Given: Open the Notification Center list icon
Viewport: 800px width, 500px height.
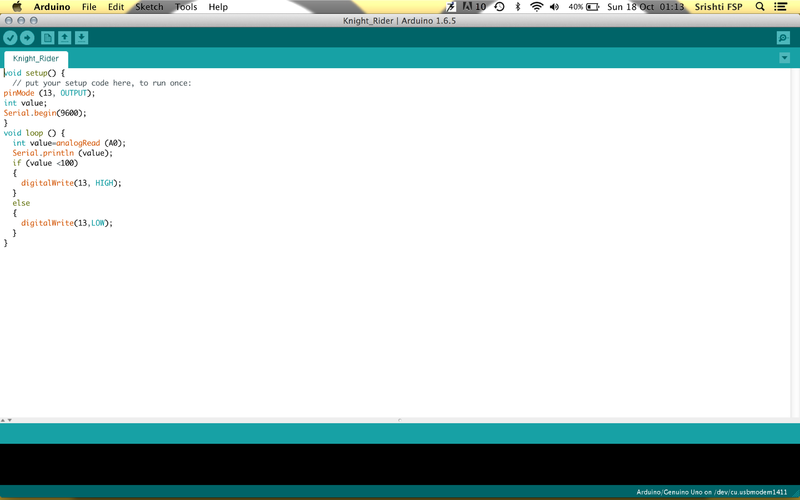Looking at the screenshot, I should 781,7.
